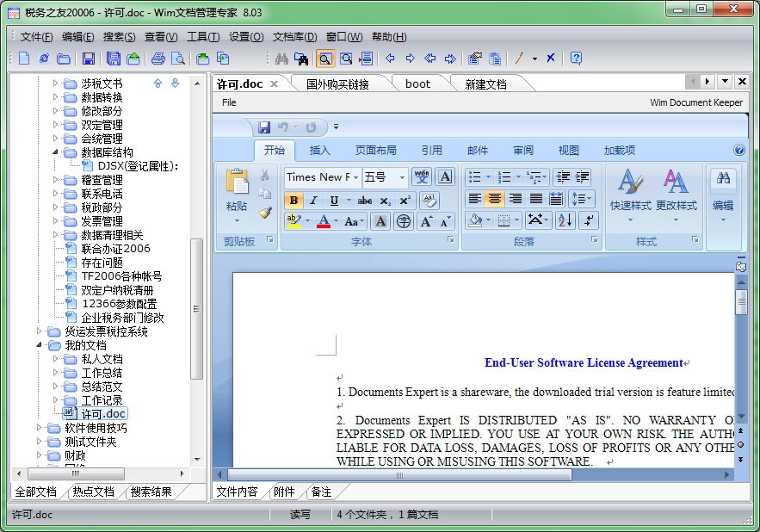Click the superscript x² icon

405,201
